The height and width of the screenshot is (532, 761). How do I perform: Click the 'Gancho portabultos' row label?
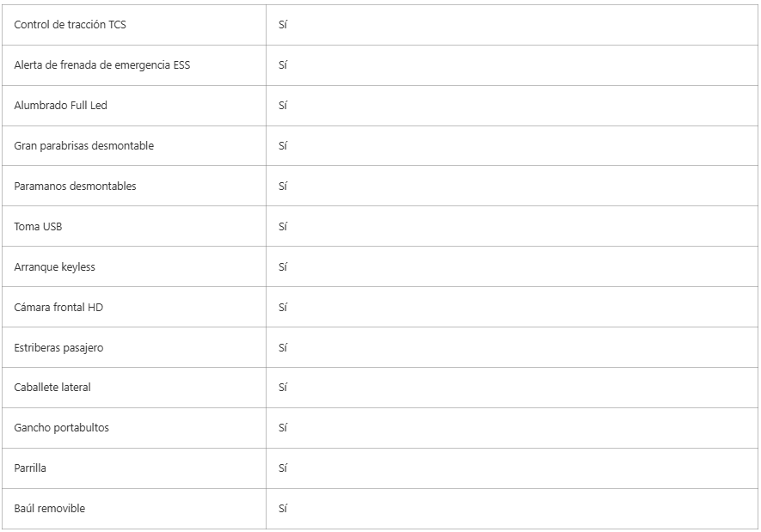point(61,428)
